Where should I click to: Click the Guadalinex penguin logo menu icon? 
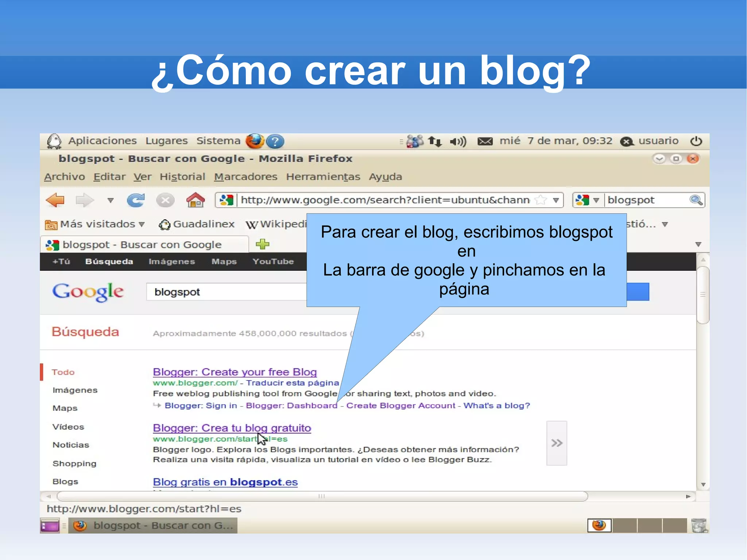pos(54,141)
